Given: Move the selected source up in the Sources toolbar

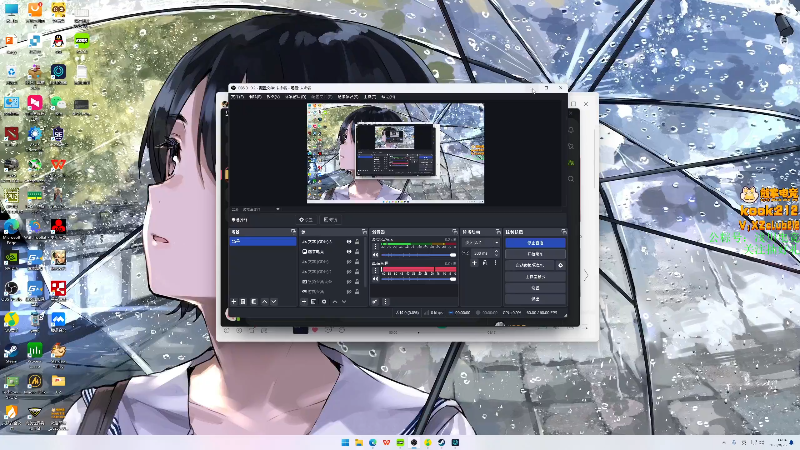Looking at the screenshot, I should click(x=335, y=302).
